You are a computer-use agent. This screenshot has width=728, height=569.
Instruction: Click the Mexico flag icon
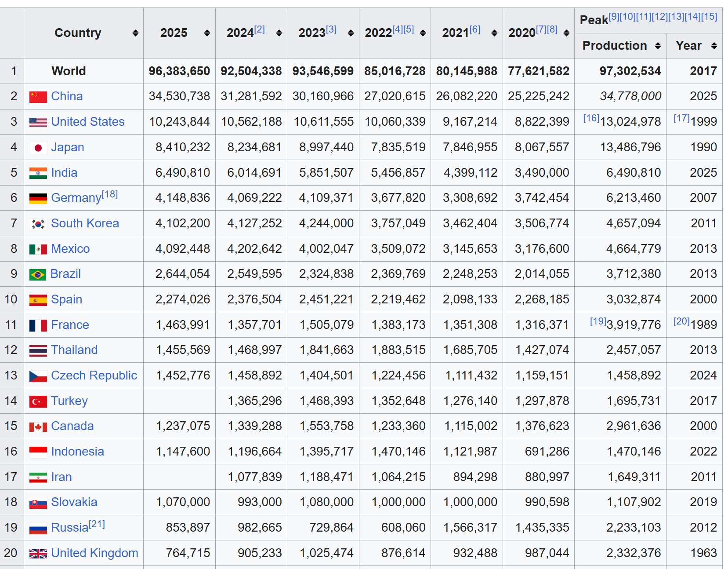38,249
